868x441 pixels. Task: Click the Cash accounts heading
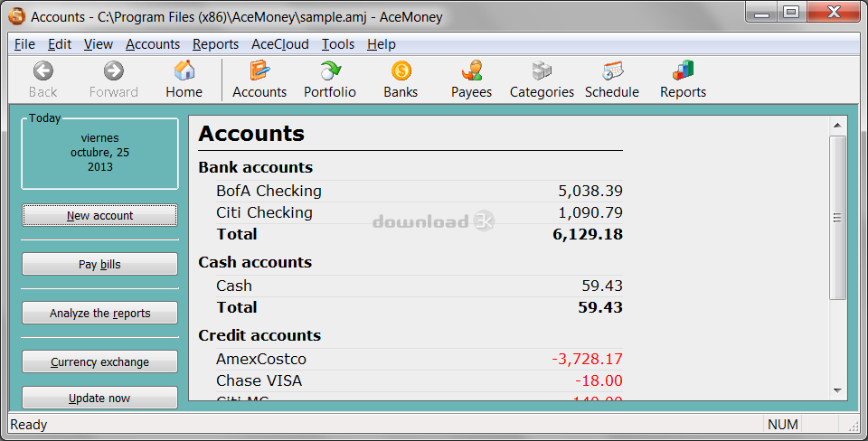(x=255, y=262)
